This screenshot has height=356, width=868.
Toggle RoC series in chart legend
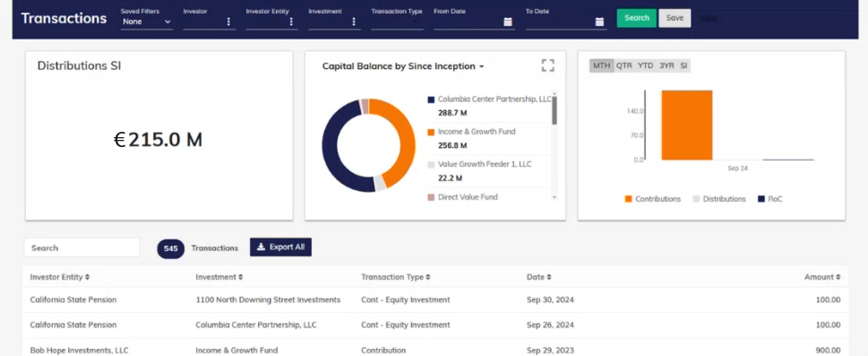[x=770, y=198]
